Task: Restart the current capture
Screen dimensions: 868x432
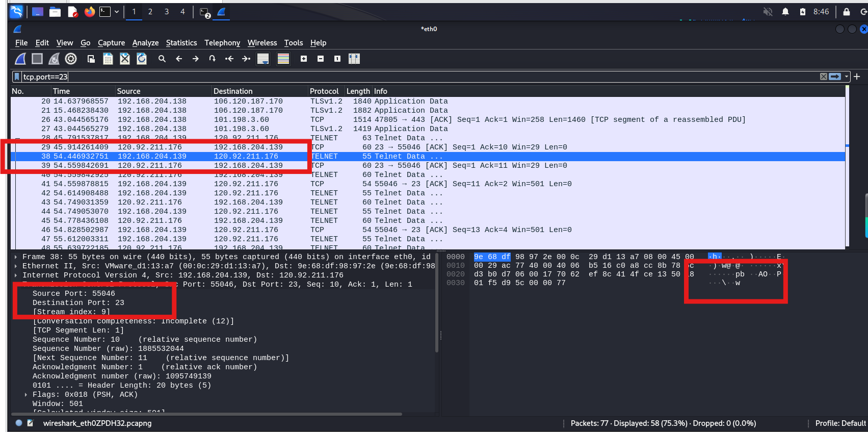Action: coord(54,59)
